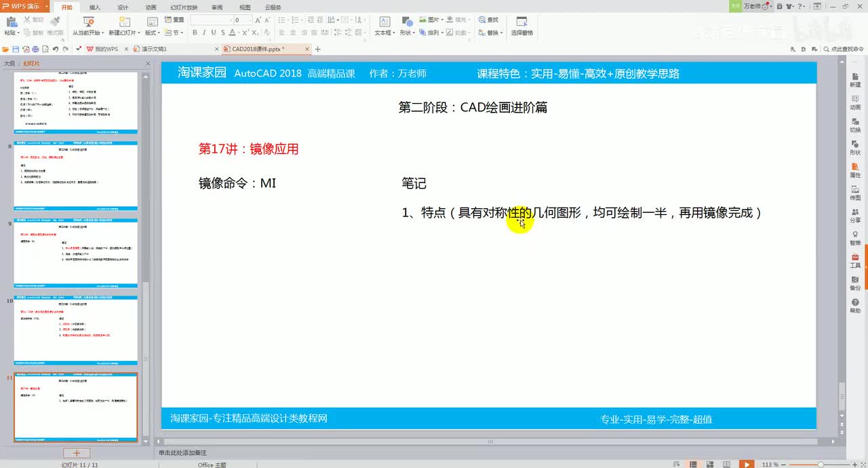This screenshot has width=868, height=468.
Task: Click the Find (查找) button
Action: point(488,20)
